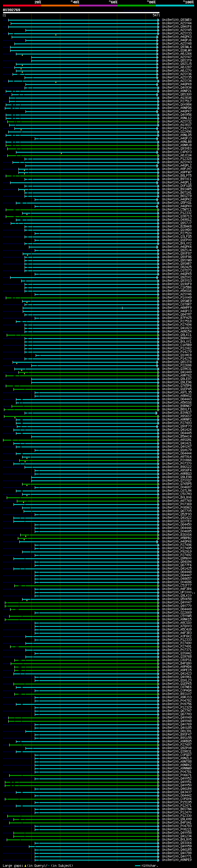This screenshot has height=868, width=197.
Task: Click the green alignment bar for UniRef100_Q93VE0
Action: click(83, 149)
